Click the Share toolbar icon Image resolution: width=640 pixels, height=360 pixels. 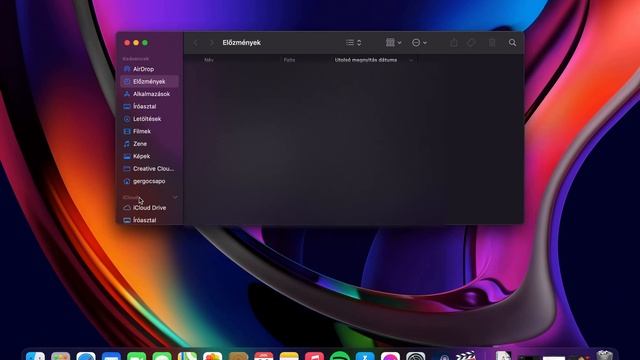click(x=453, y=42)
